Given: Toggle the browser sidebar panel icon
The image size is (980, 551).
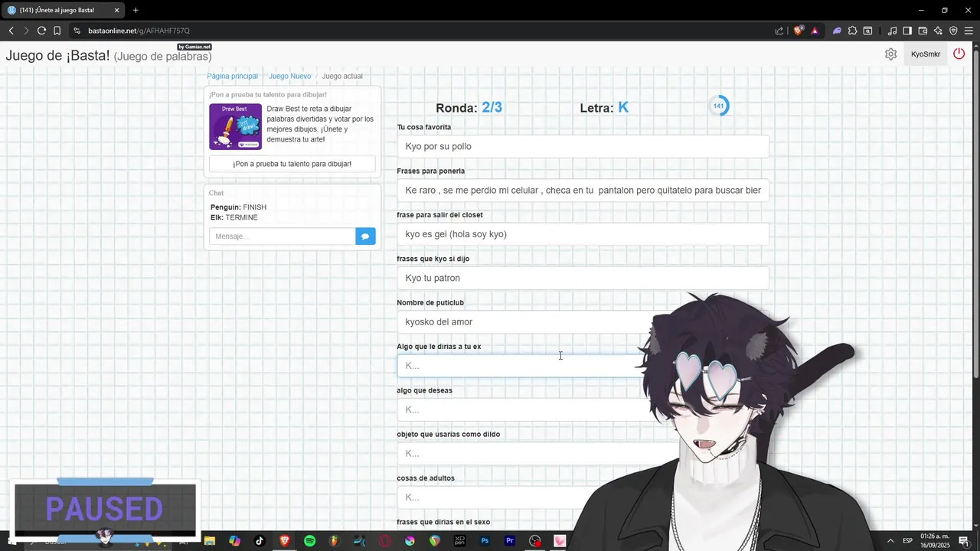Looking at the screenshot, I should [907, 31].
